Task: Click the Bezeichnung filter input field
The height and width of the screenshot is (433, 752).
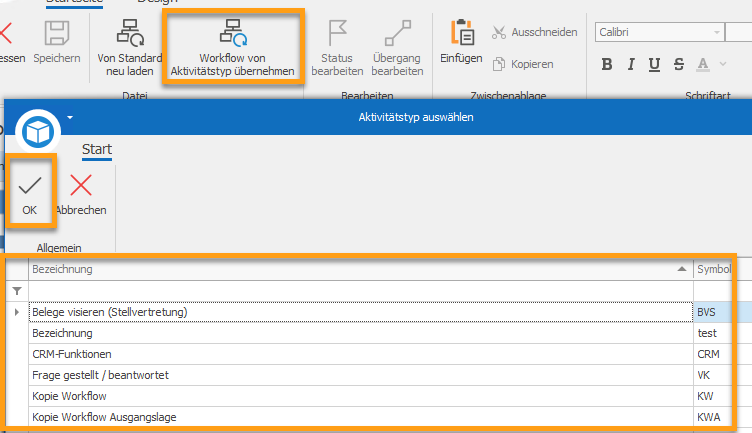Action: [x=361, y=291]
